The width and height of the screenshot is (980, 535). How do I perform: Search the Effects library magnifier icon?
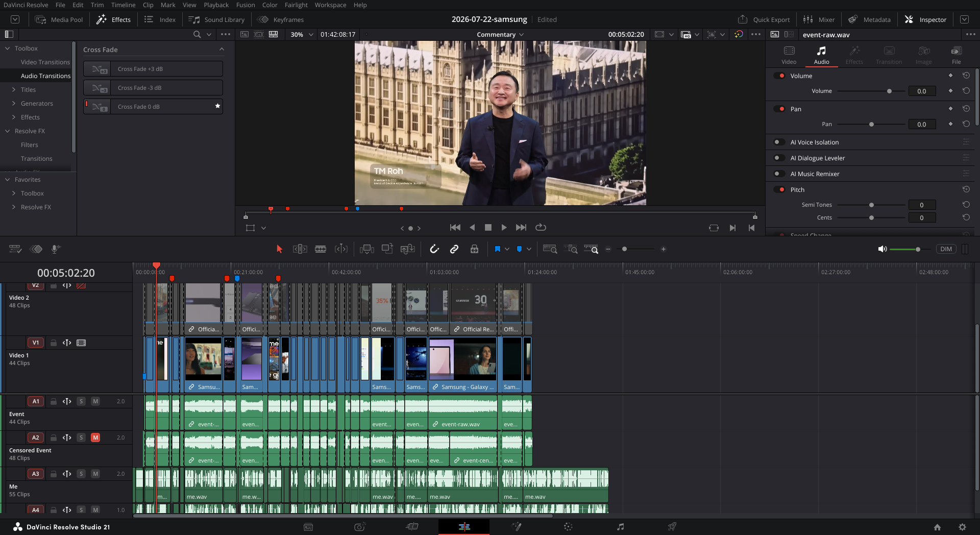197,34
